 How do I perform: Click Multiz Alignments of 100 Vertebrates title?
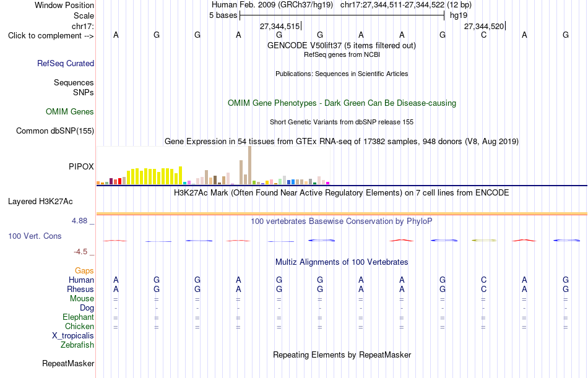(342, 262)
